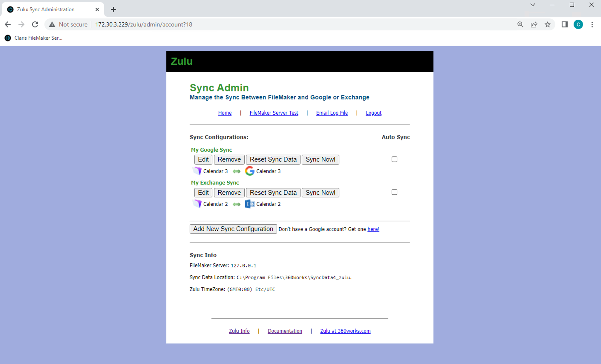The width and height of the screenshot is (601, 364).
Task: Click the Zulu logo text in header
Action: (181, 61)
